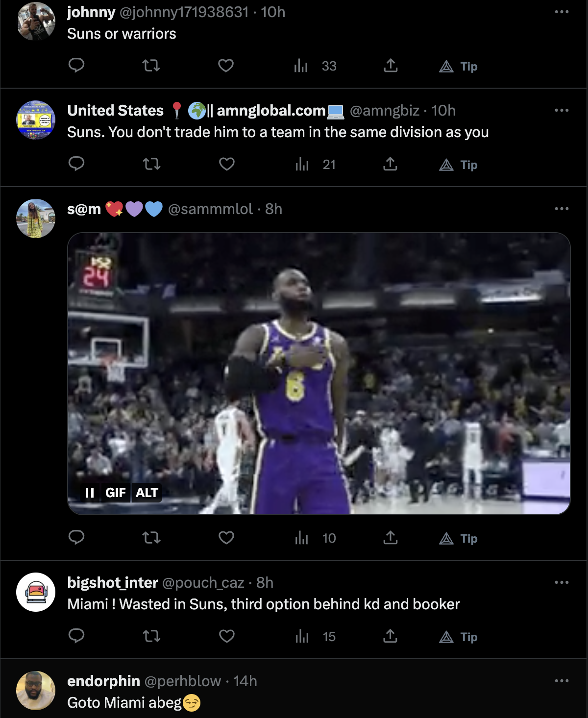Open @sammmlol's profile via username
The image size is (588, 718).
[210, 209]
